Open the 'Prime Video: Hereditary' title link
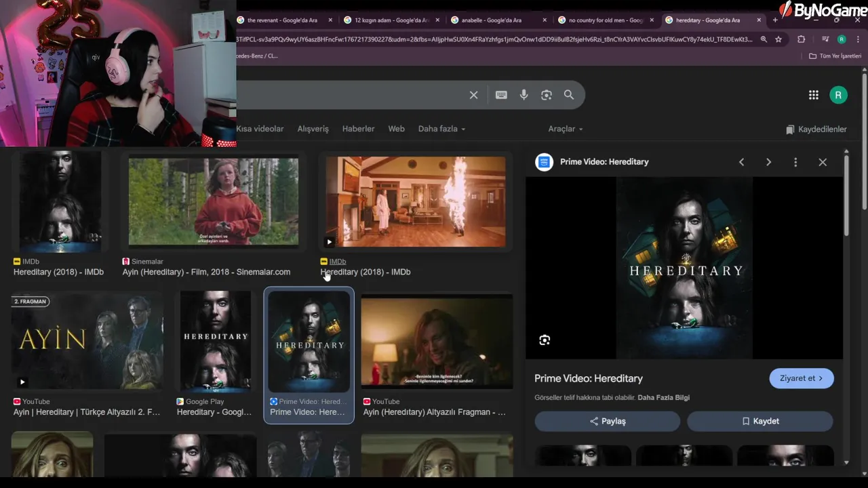Image resolution: width=868 pixels, height=488 pixels. [589, 378]
